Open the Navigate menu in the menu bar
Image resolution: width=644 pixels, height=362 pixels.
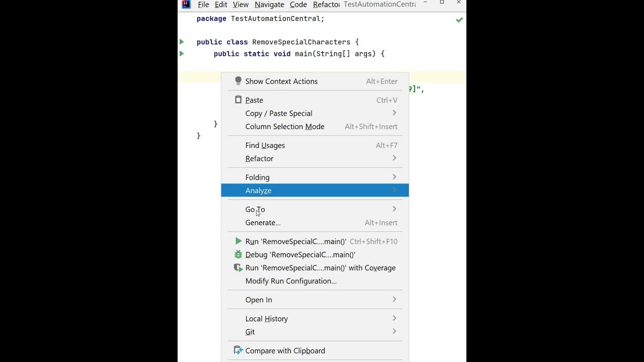tap(269, 5)
